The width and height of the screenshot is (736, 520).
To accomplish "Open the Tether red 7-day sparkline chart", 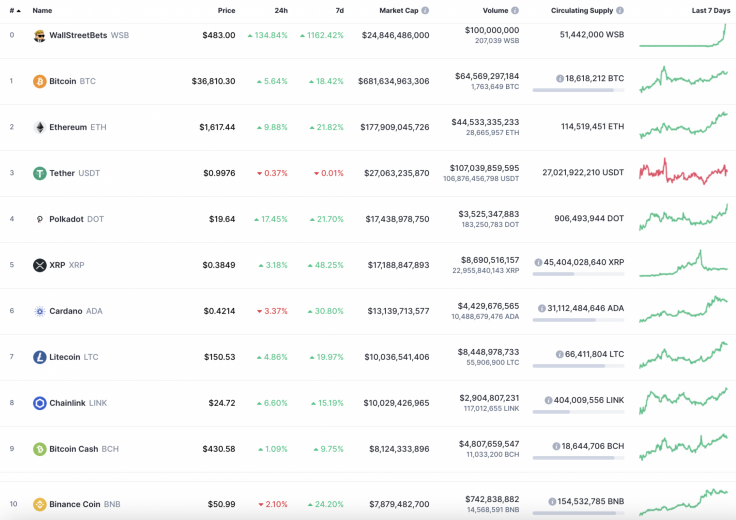I will [683, 172].
